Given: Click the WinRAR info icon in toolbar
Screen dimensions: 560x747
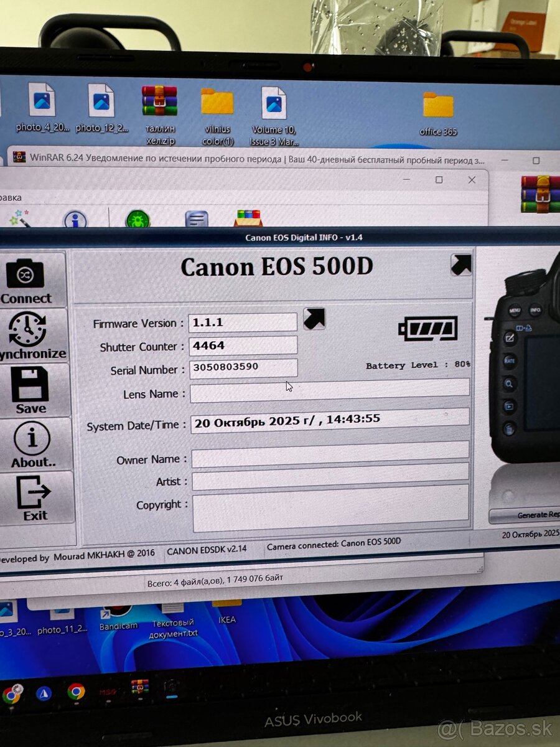Looking at the screenshot, I should [75, 220].
